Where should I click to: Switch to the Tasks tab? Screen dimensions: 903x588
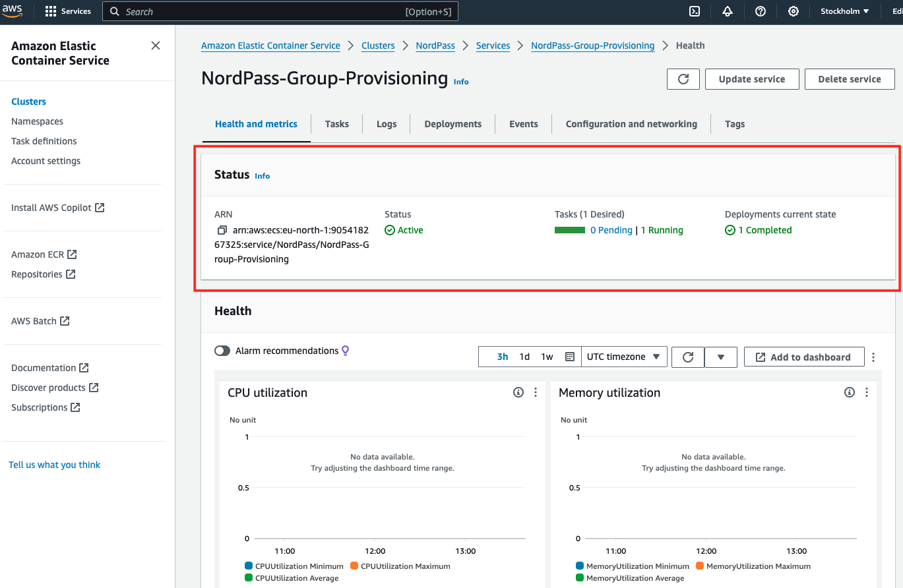[337, 124]
